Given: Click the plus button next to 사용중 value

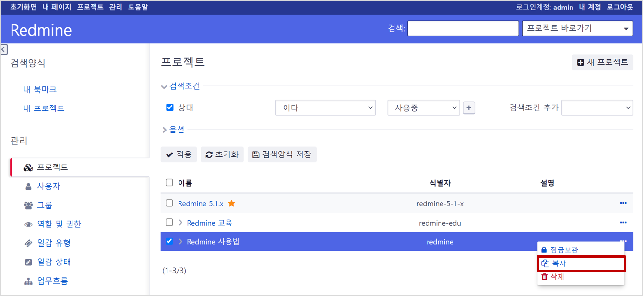Looking at the screenshot, I should click(x=469, y=108).
